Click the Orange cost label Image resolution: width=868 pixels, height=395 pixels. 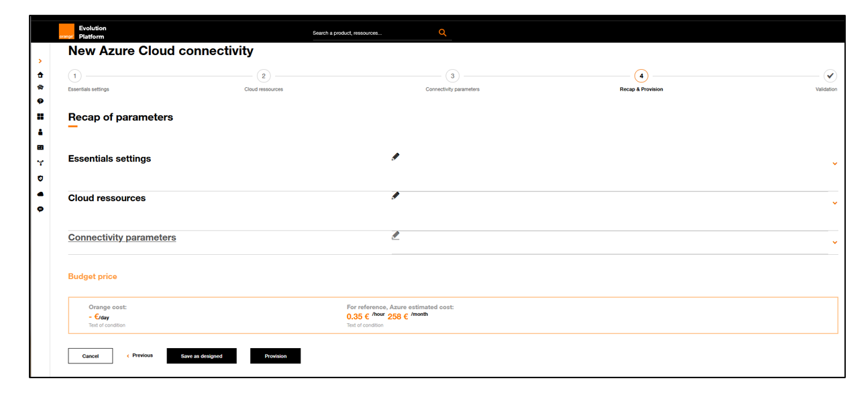(x=107, y=307)
